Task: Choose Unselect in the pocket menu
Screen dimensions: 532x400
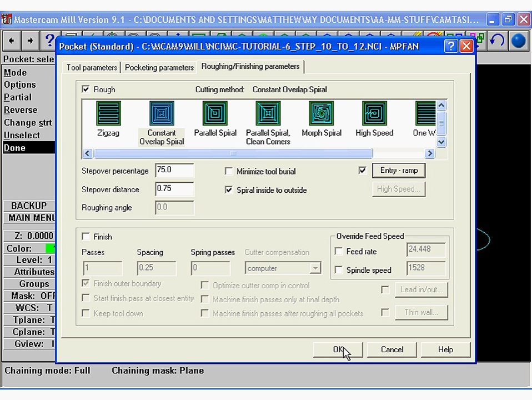Action: pyautogui.click(x=22, y=135)
